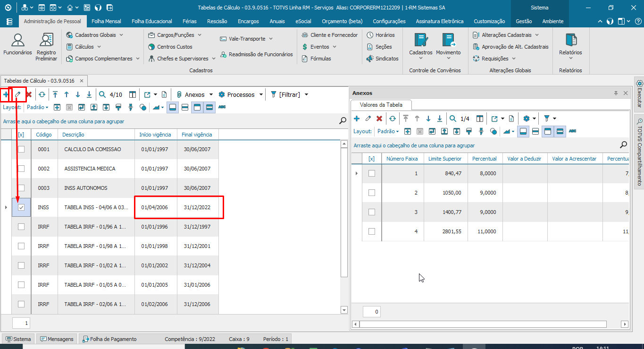644x349 pixels.
Task: Open the Rescisão ribbon tab
Action: [x=217, y=21]
